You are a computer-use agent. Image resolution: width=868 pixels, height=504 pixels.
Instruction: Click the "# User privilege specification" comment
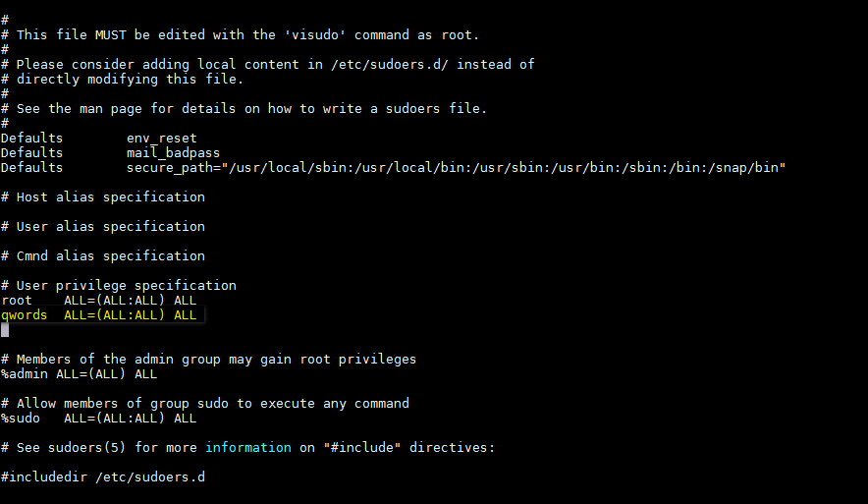pyautogui.click(x=119, y=286)
